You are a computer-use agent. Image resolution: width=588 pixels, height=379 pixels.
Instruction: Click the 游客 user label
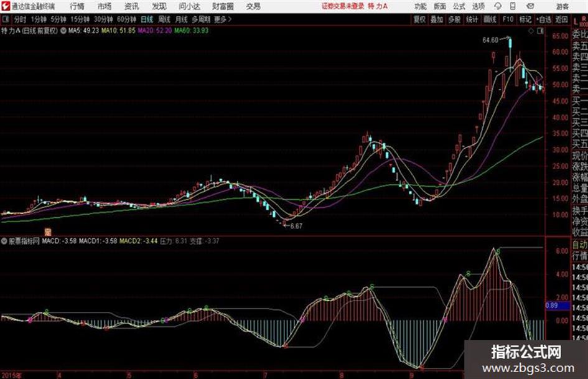point(562,6)
